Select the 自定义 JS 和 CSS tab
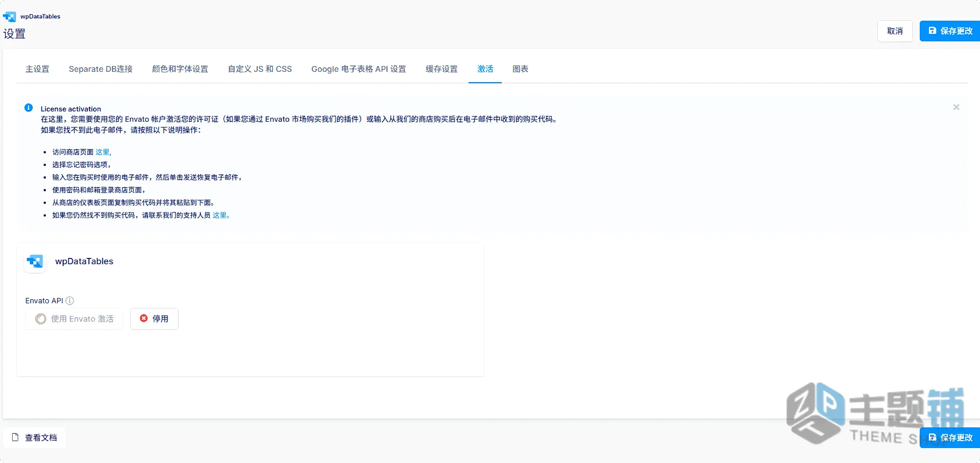Screen dimensions: 980x463 [x=260, y=69]
